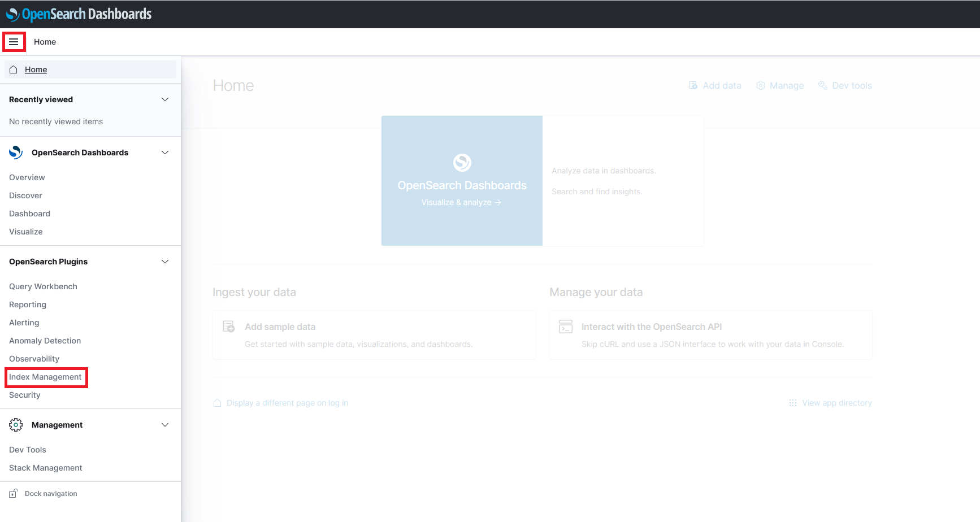Click Analyze data in dashboards text
This screenshot has height=522, width=980.
[x=604, y=171]
